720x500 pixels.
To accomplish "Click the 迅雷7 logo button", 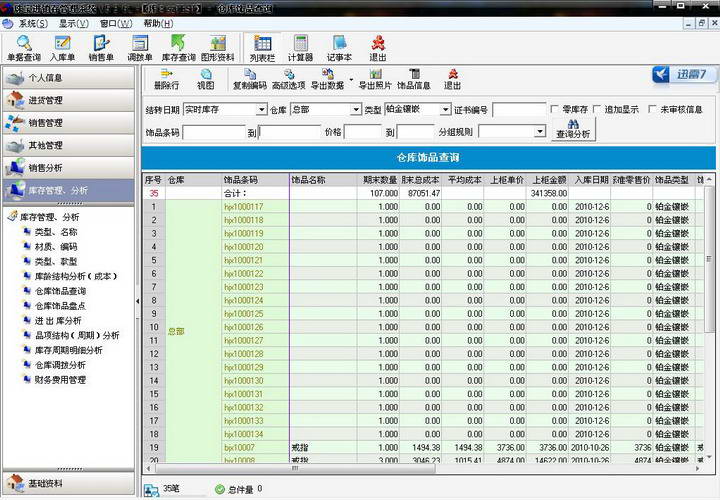I will 684,74.
